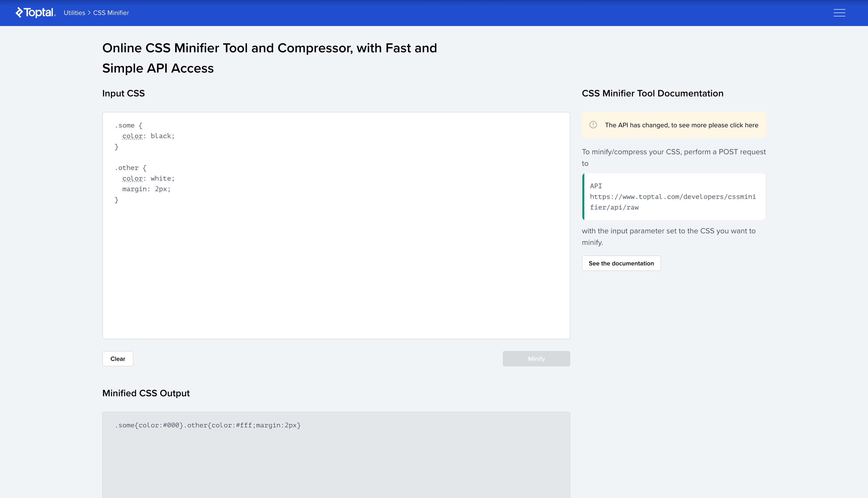Click inside the Input CSS text area
This screenshot has height=498, width=868.
tap(336, 225)
